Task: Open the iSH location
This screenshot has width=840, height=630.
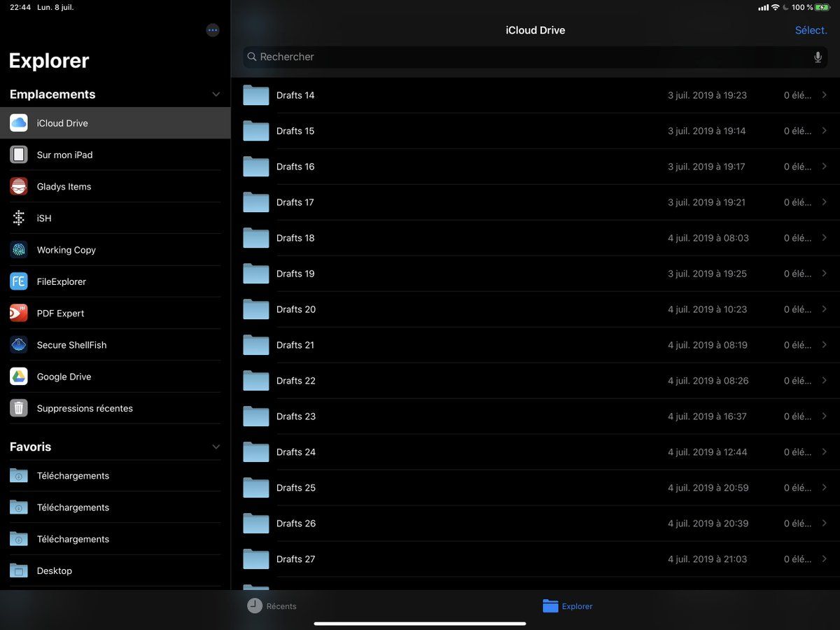Action: [x=43, y=218]
